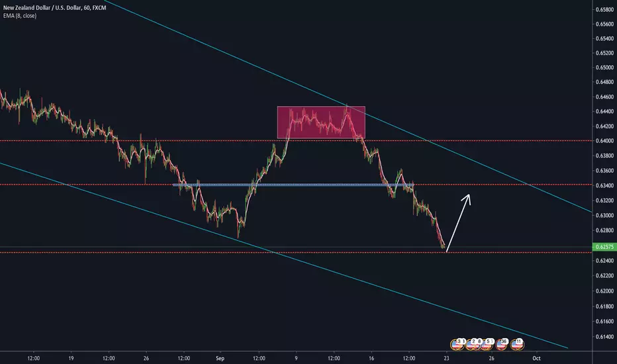Click the 0.65800 price scale label
The image size is (617, 364).
(x=604, y=9)
